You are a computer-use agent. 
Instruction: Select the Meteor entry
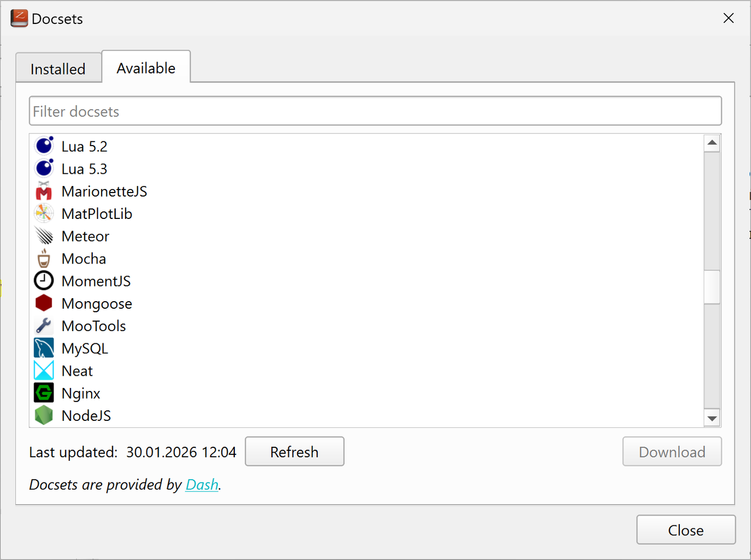coord(366,235)
